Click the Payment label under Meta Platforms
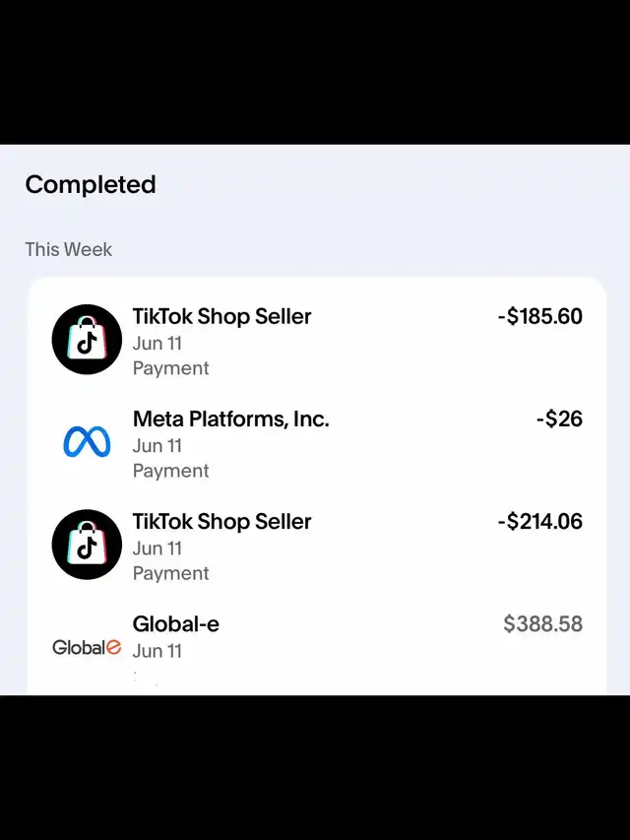The image size is (630, 840). pos(171,471)
